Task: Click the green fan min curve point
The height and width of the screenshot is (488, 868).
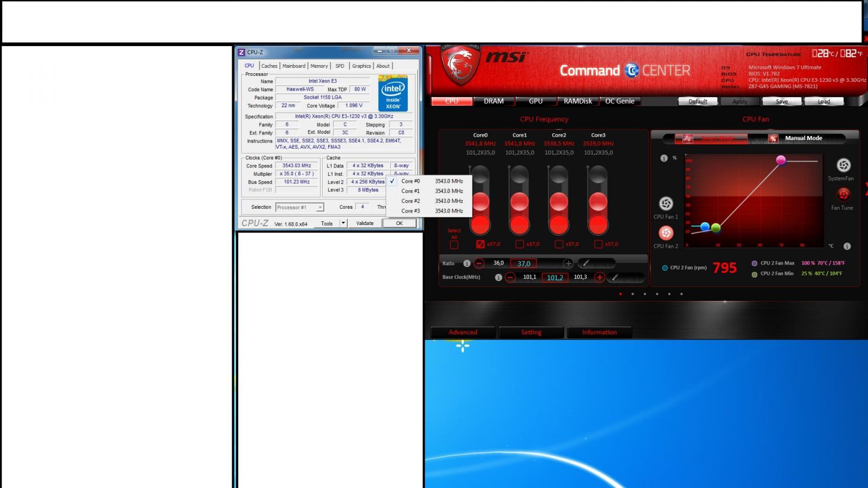Action: [716, 228]
